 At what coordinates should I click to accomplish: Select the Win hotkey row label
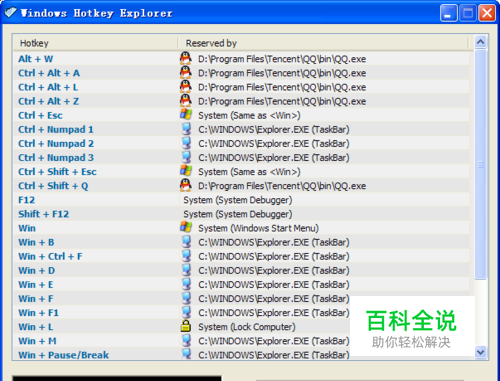click(27, 228)
